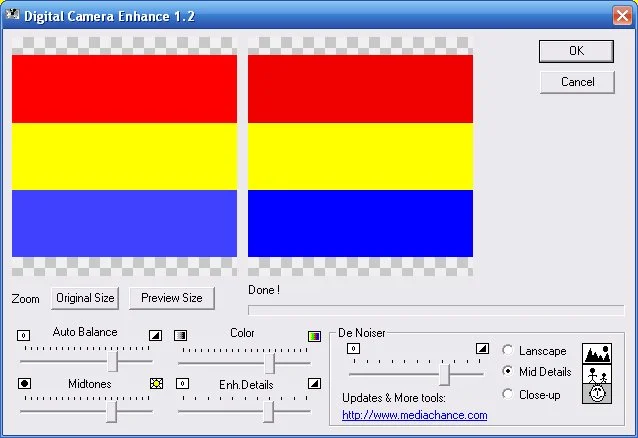Click the Auto Balance slider handle

click(113, 361)
